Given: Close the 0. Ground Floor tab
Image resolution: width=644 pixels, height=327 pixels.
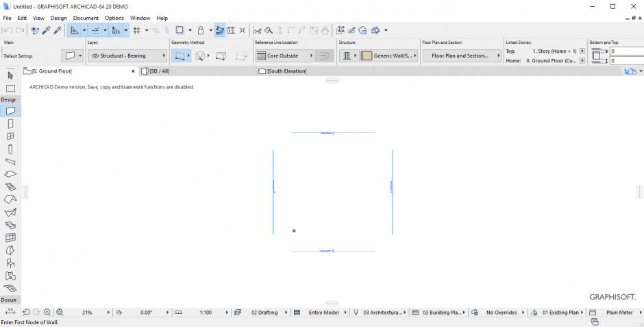Looking at the screenshot, I should click(133, 71).
